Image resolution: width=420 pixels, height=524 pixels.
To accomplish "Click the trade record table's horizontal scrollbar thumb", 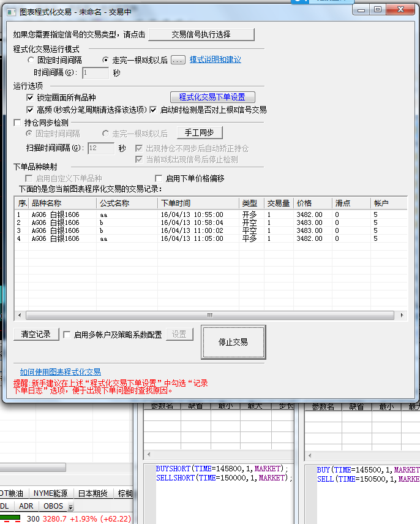I will point(209,315).
